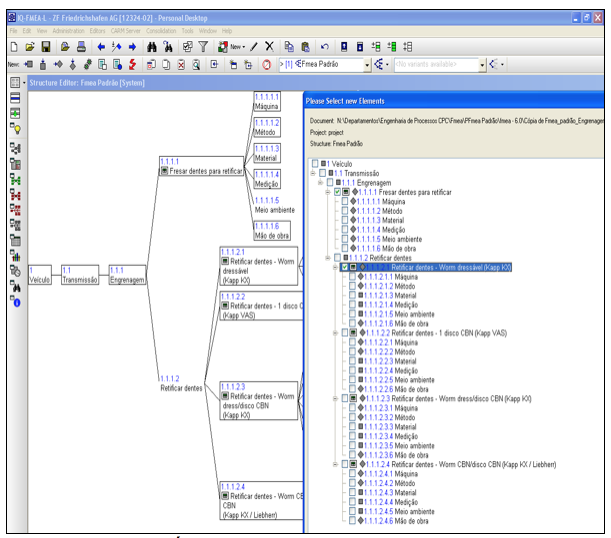Check the 1.1.1 Engrenagem checkbox
This screenshot has width=611, height=538.
pyautogui.click(x=330, y=182)
